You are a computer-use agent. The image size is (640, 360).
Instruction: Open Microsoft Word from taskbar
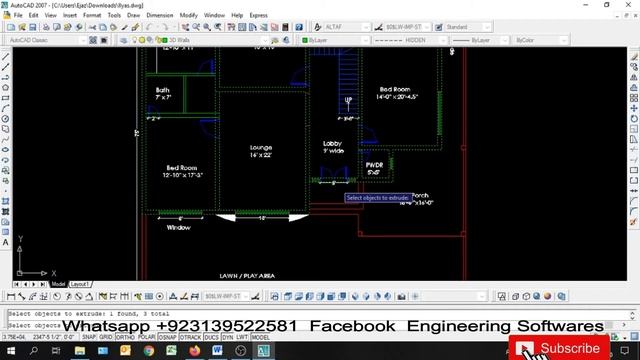point(217,351)
